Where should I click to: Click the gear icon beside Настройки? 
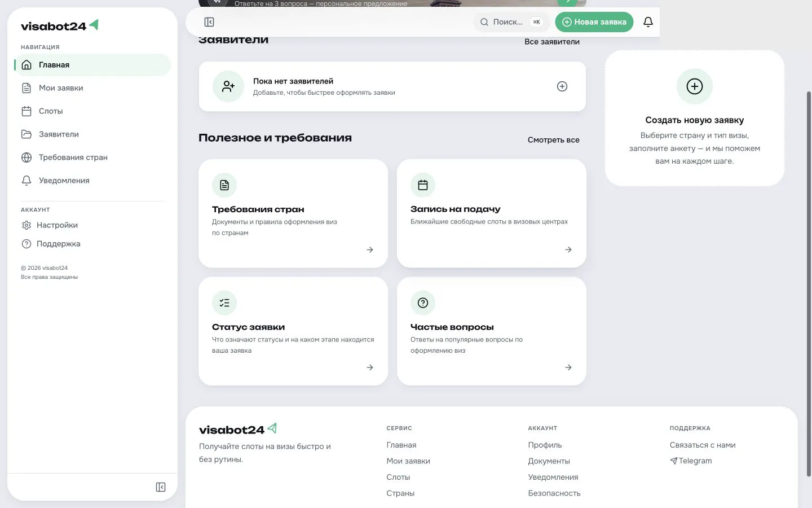pyautogui.click(x=26, y=225)
